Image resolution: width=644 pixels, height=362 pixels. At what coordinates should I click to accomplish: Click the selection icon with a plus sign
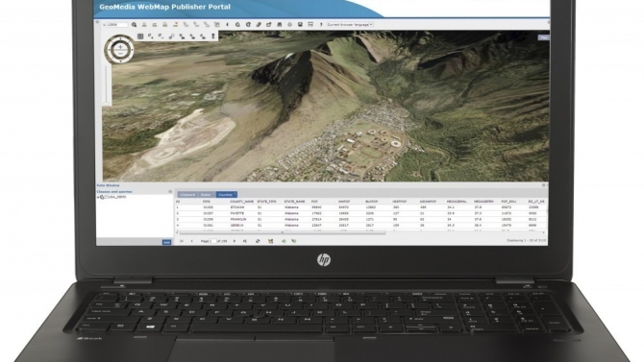[x=150, y=36]
